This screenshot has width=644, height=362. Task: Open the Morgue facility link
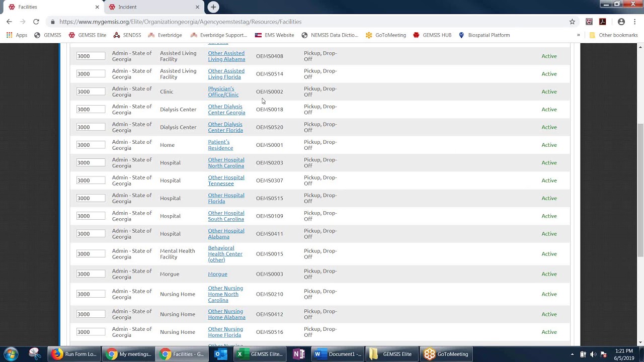(217, 274)
